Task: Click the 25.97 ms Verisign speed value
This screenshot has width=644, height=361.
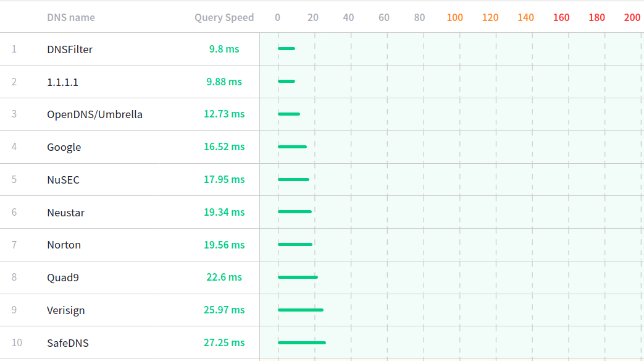Action: coord(224,310)
